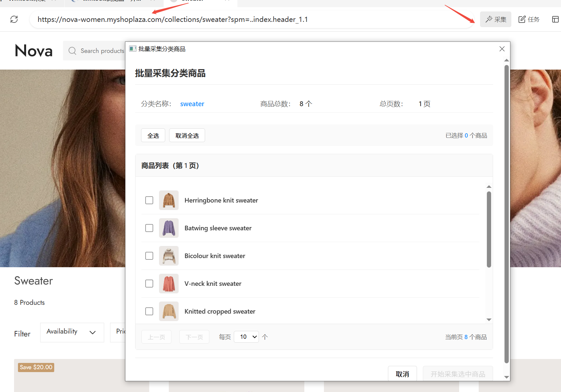The image size is (561, 392).
Task: Click the search magnifier icon
Action: [x=72, y=51]
